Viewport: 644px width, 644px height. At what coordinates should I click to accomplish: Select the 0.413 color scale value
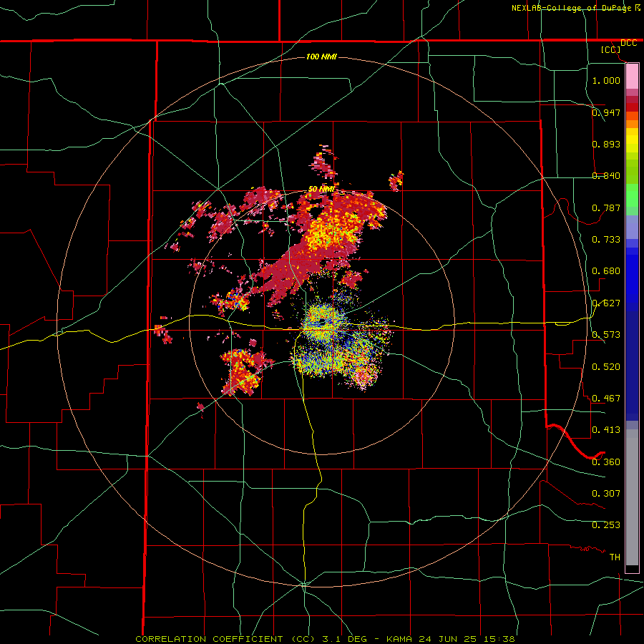coord(606,429)
